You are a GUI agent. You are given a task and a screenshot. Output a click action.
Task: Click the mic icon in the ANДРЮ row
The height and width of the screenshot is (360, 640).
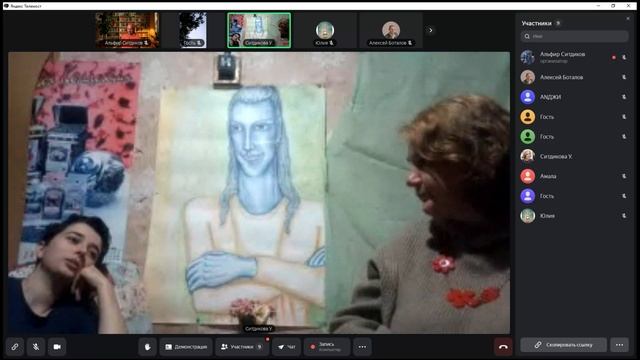[624, 97]
